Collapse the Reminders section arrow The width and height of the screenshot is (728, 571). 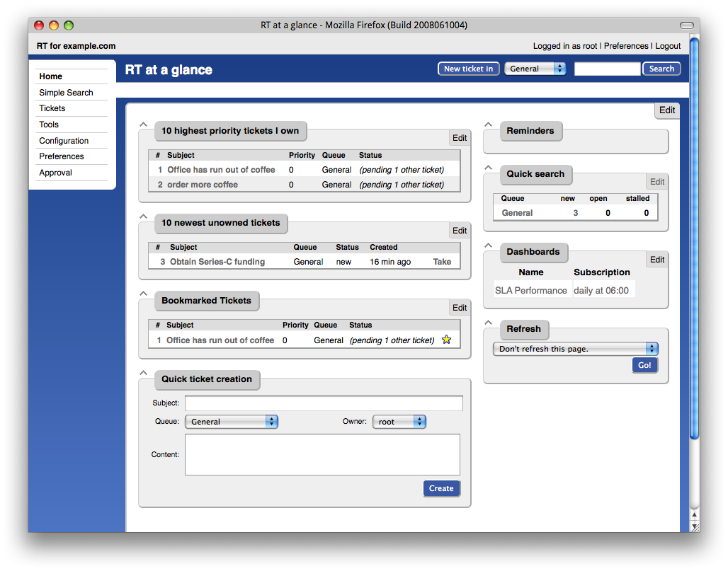pos(488,125)
